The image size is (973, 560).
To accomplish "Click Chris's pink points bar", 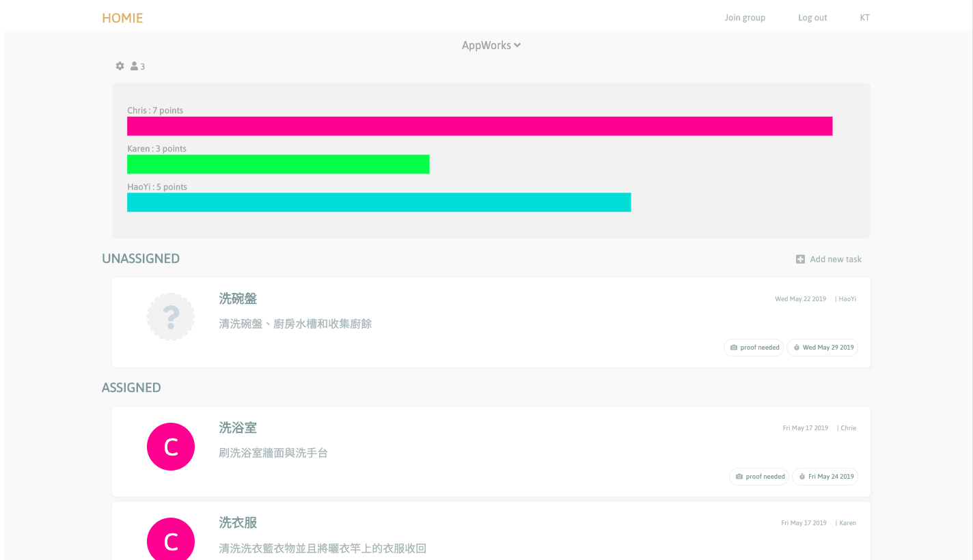I will [480, 126].
